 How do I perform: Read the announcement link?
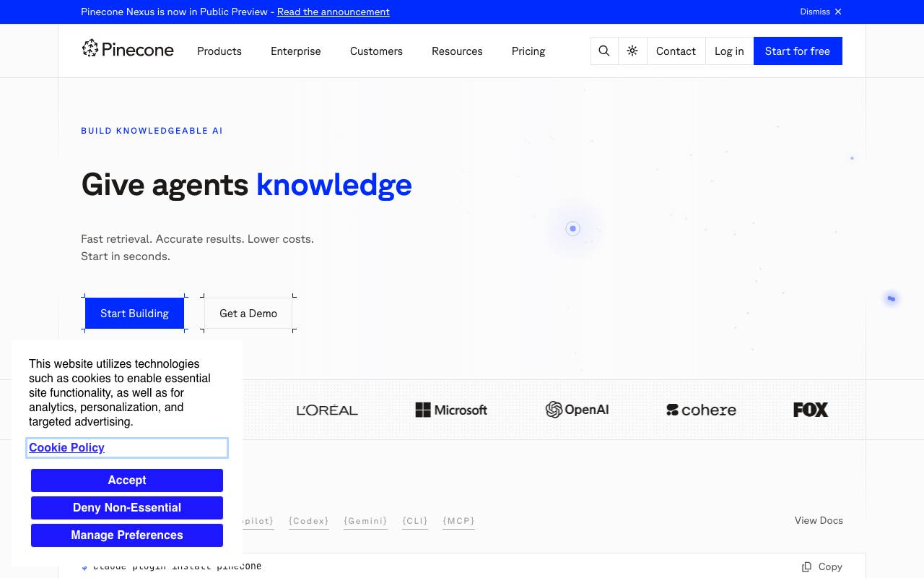[334, 12]
